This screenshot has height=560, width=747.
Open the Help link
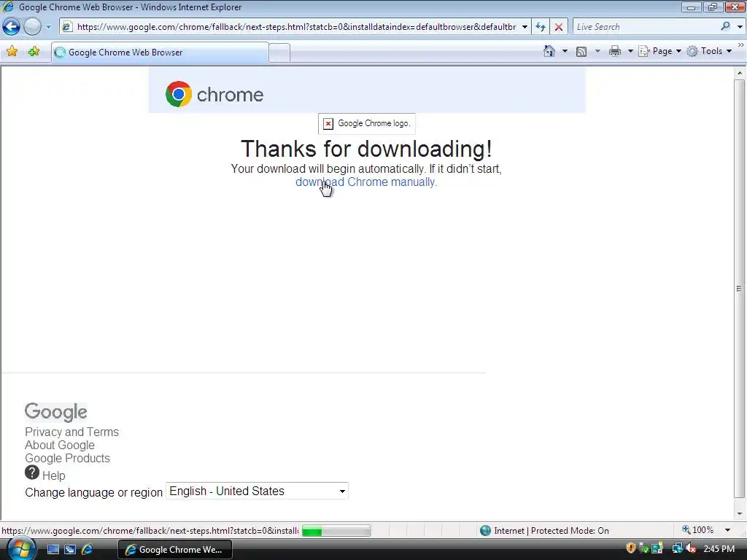[54, 475]
